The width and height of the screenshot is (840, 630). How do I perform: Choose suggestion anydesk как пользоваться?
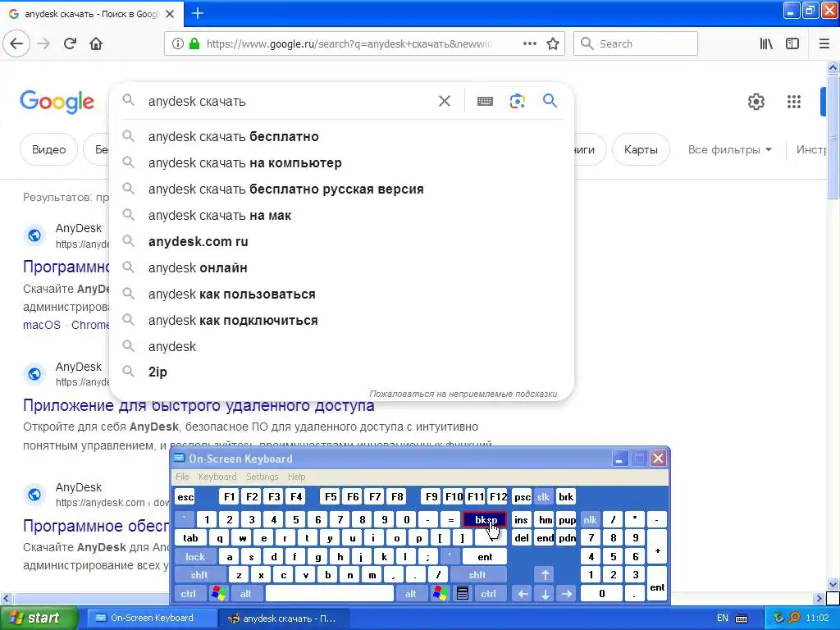point(342,294)
